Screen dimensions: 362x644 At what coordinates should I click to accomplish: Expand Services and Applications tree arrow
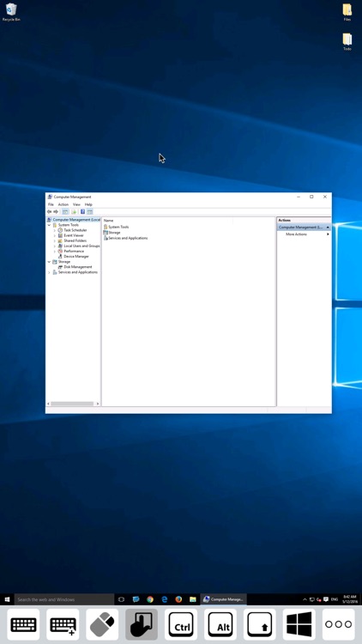click(x=49, y=272)
